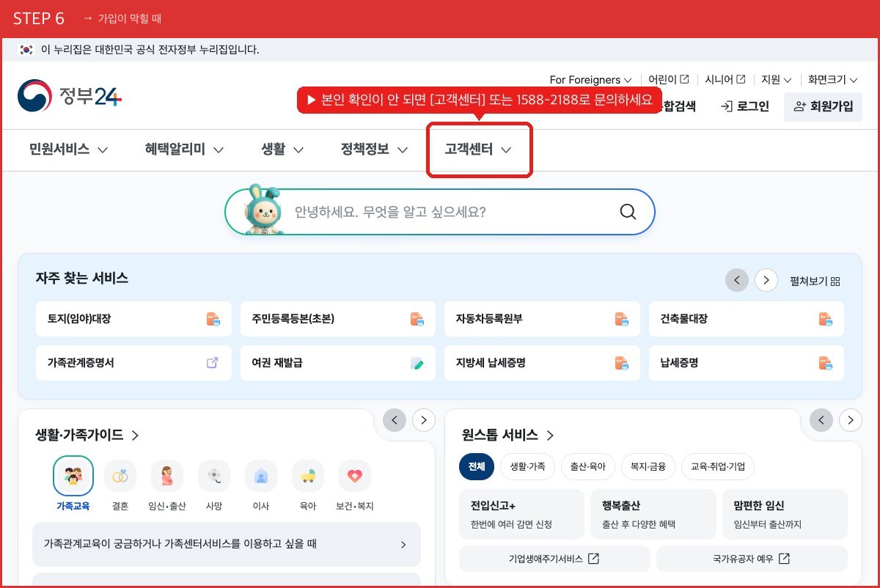Open the 맘편한 임신 service card

coord(785,514)
